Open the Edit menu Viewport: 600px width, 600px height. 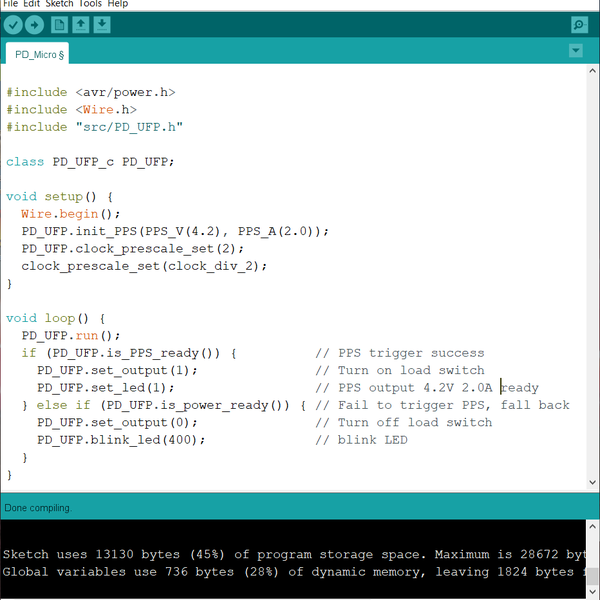(x=31, y=4)
